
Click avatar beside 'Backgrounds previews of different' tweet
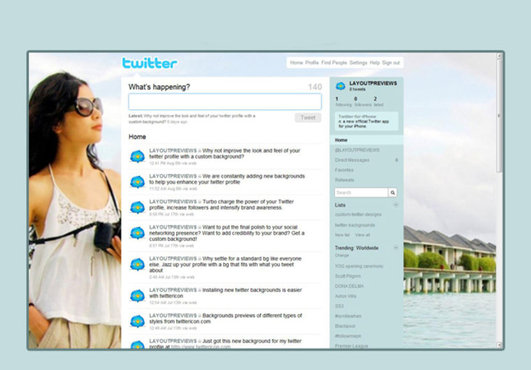[x=137, y=321]
